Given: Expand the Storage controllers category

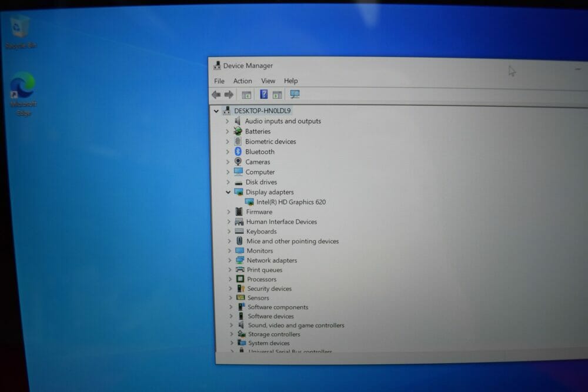Looking at the screenshot, I should click(x=231, y=334).
